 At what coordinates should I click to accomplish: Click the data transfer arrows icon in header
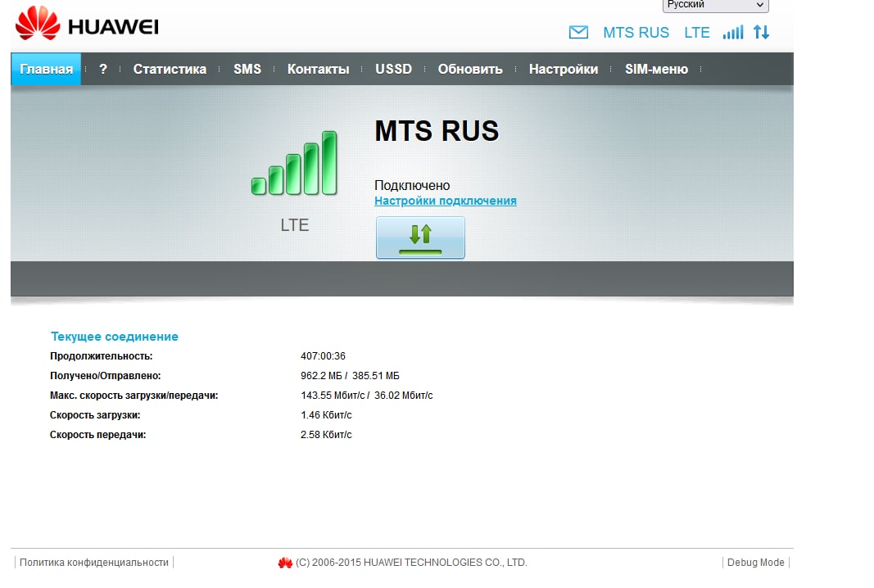coord(762,32)
